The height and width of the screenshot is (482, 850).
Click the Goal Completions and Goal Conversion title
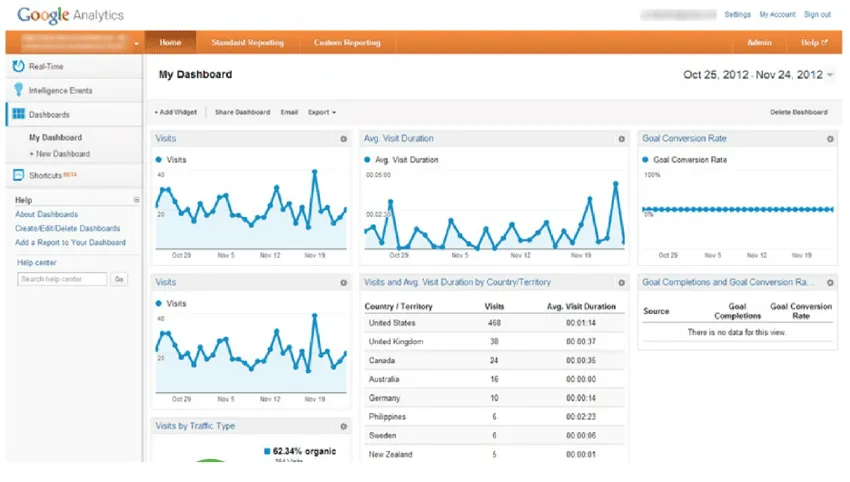728,282
